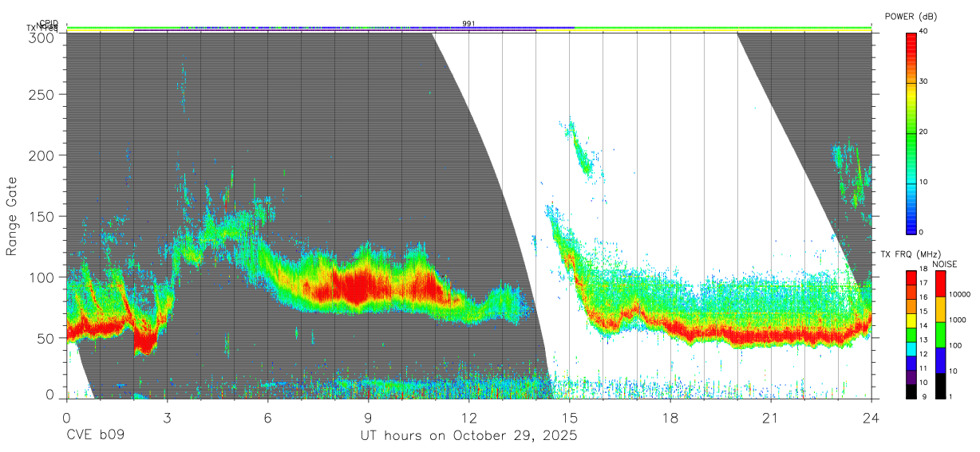
Task: Click the blue bottom of POWER colorbar
Action: (911, 225)
